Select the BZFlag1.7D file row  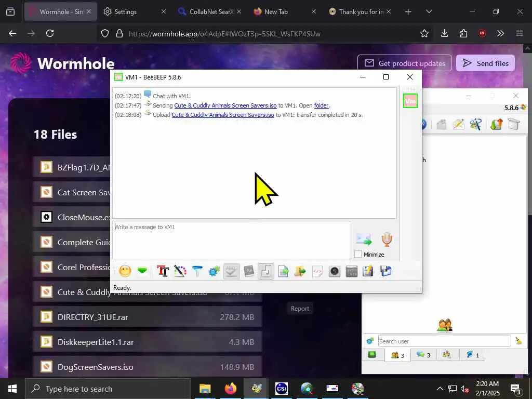coord(72,167)
